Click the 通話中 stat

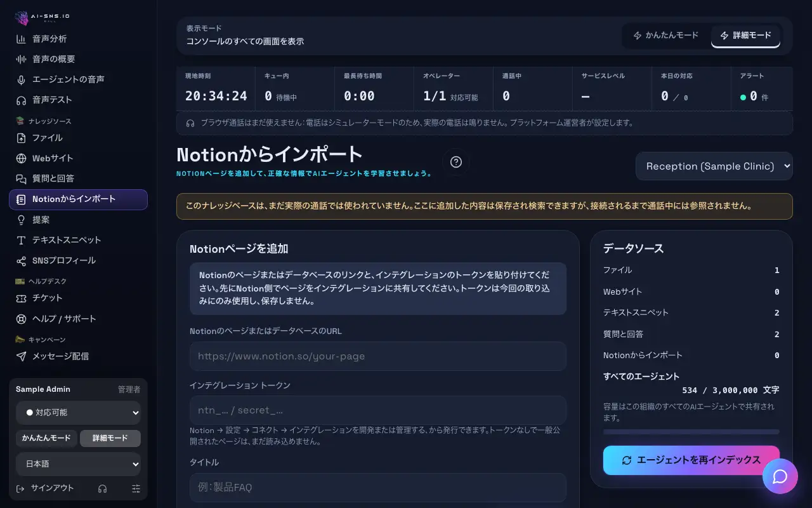533,88
